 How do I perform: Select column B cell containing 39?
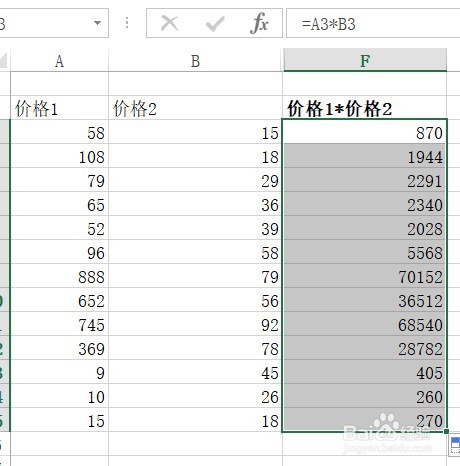tap(195, 228)
